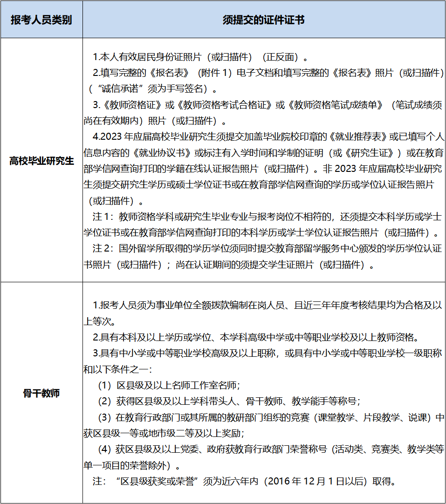
Task: Click the 报考人员类别 column header
Action: pos(41,20)
